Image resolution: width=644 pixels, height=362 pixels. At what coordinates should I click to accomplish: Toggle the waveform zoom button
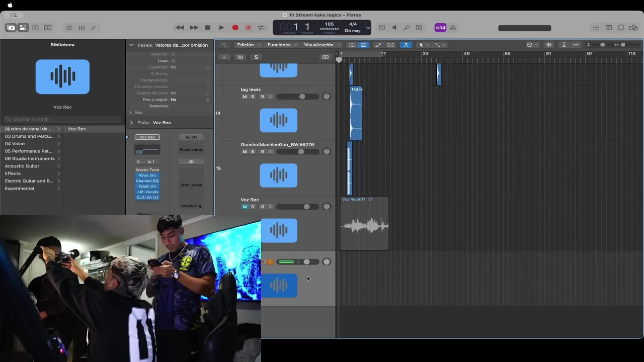pos(549,45)
